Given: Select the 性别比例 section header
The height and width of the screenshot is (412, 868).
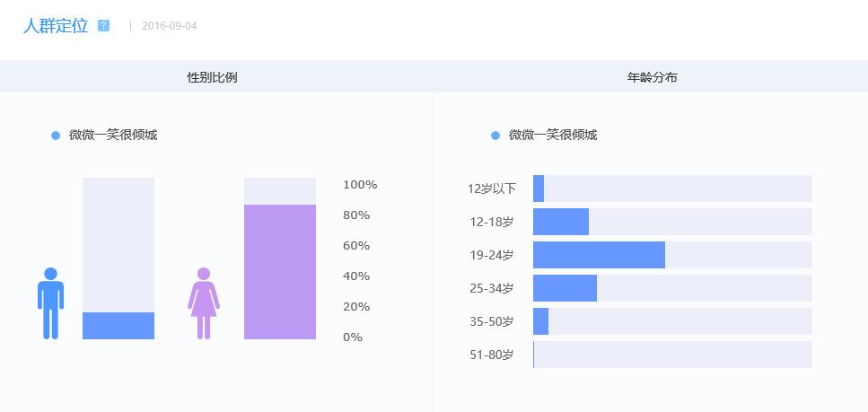Looking at the screenshot, I should (212, 78).
